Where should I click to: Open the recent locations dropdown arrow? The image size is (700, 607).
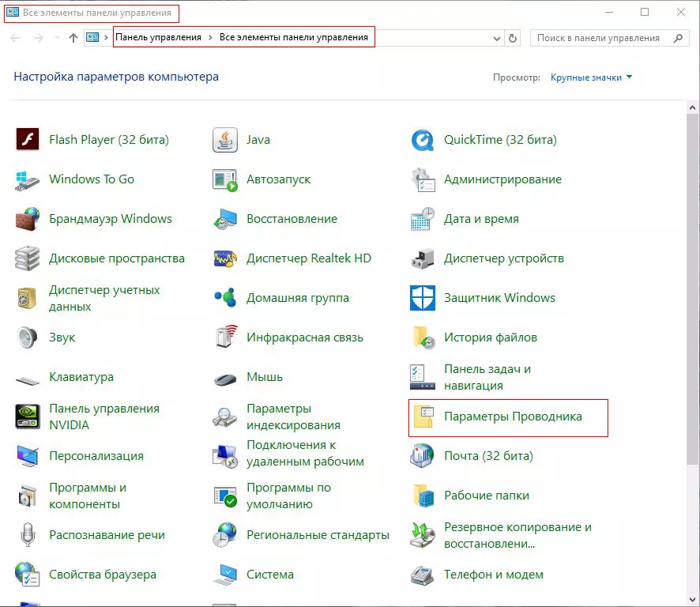[57, 38]
